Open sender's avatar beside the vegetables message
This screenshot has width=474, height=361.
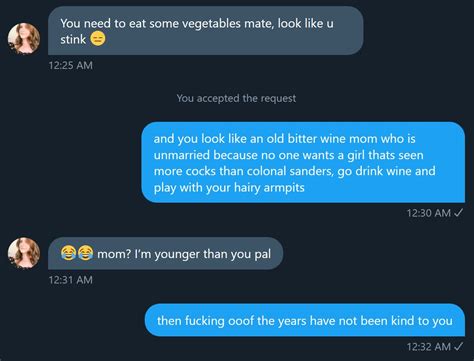(x=24, y=38)
